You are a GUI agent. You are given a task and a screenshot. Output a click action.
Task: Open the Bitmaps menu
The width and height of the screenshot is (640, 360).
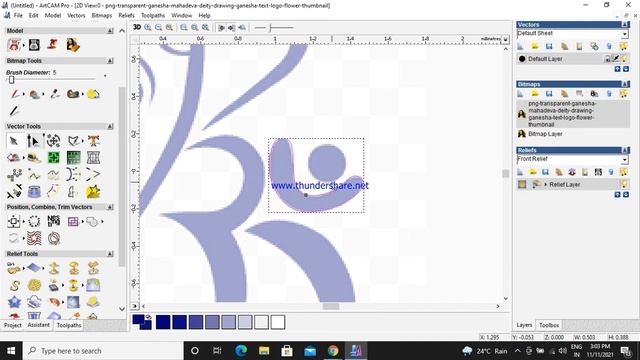(x=102, y=15)
